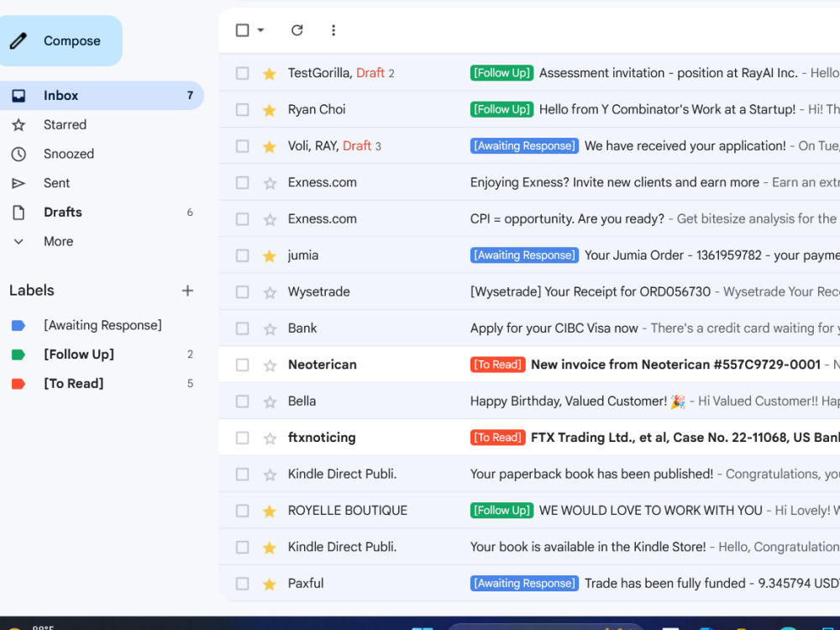The height and width of the screenshot is (630, 840).
Task: Click the green [Follow Up] label color tag
Action: tap(18, 354)
